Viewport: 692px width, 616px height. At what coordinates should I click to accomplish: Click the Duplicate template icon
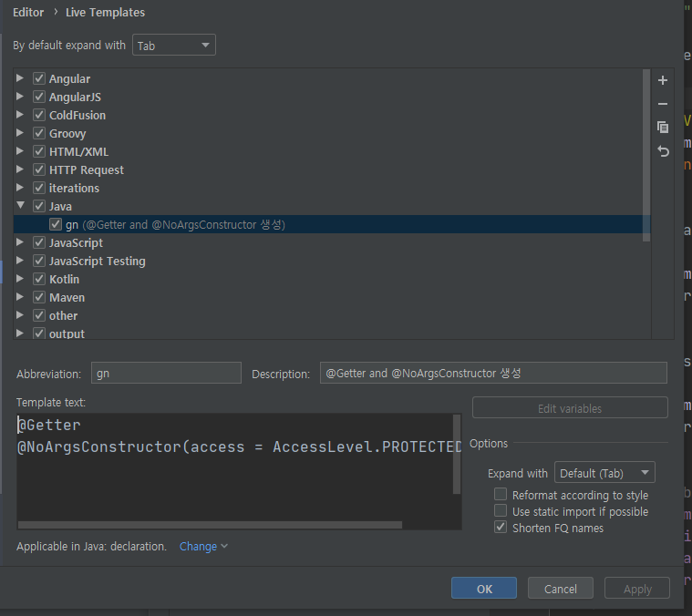tap(663, 128)
